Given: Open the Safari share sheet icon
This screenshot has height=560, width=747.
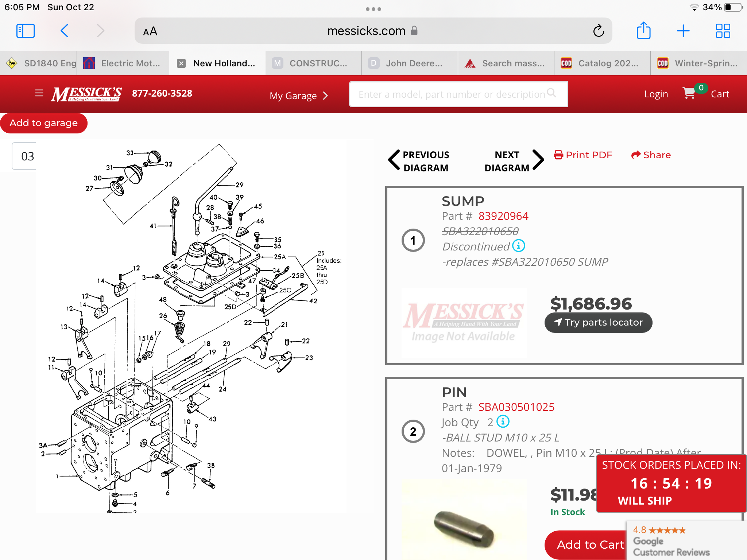Looking at the screenshot, I should coord(643,30).
